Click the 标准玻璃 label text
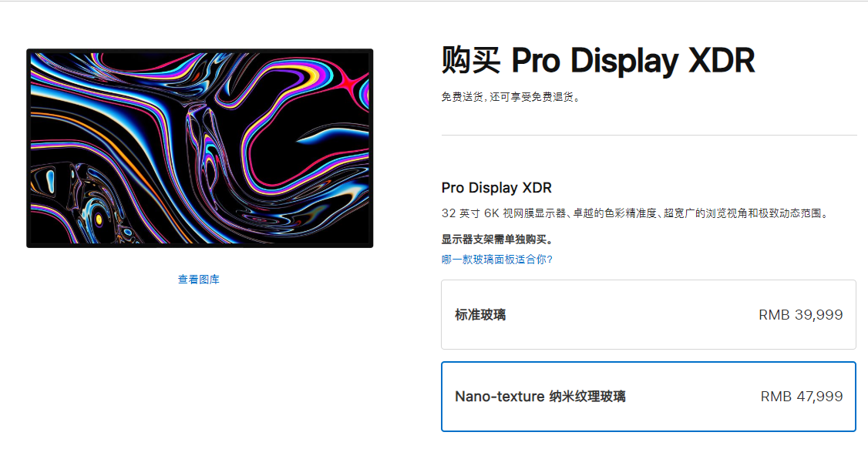This screenshot has width=868, height=459. click(x=480, y=315)
